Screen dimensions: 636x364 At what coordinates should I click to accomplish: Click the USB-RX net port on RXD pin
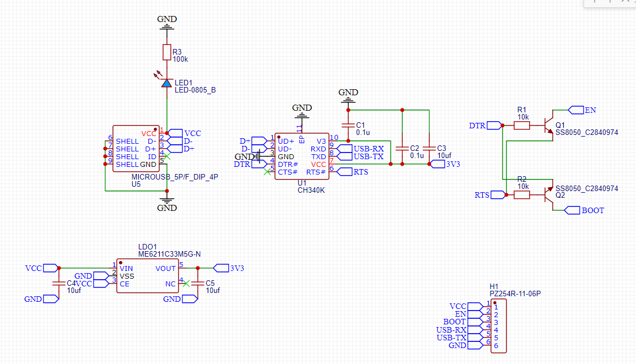[x=345, y=149]
